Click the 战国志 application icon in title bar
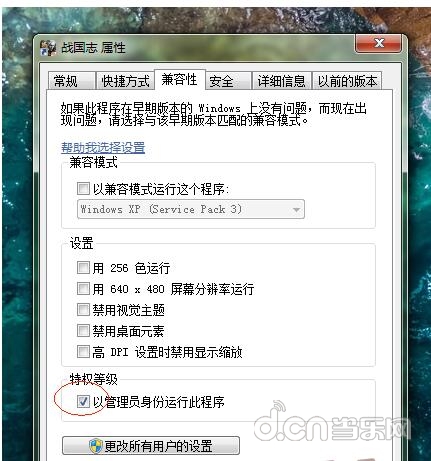 point(48,48)
